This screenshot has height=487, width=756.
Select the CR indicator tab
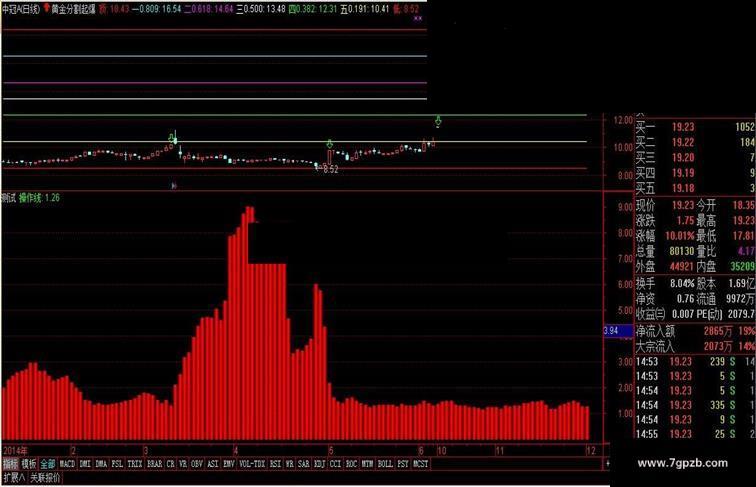pos(171,464)
